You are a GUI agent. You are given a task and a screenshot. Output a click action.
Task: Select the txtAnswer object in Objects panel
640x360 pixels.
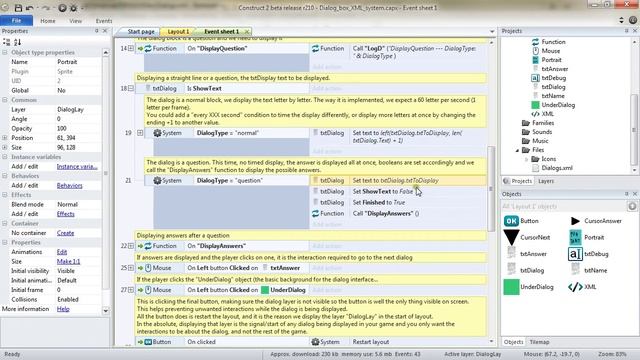tap(511, 253)
